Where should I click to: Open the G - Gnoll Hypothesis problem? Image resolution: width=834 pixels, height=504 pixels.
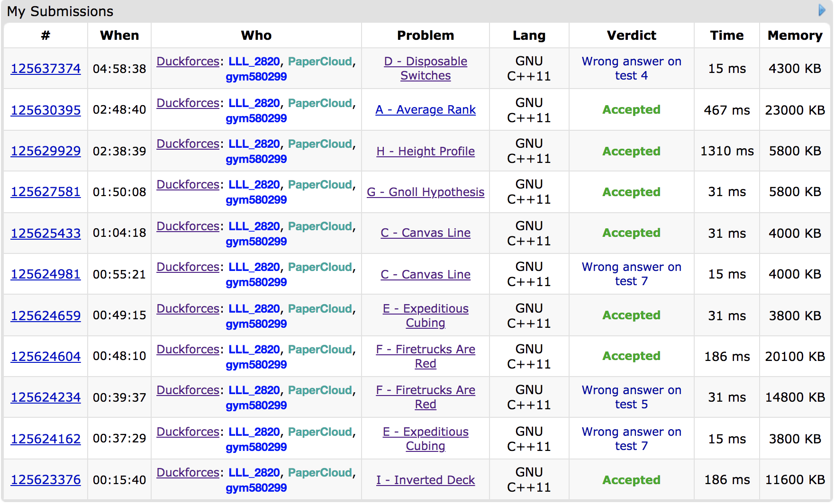click(425, 192)
